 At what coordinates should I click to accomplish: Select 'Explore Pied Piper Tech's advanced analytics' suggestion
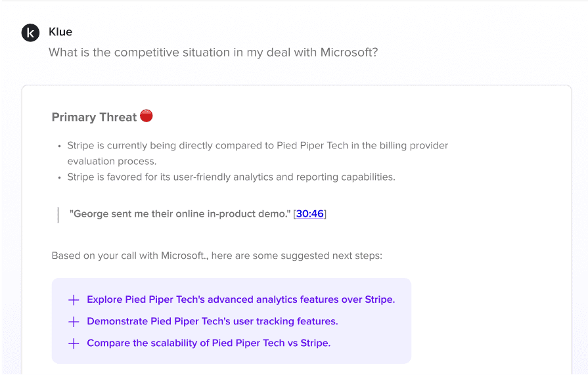click(x=240, y=300)
